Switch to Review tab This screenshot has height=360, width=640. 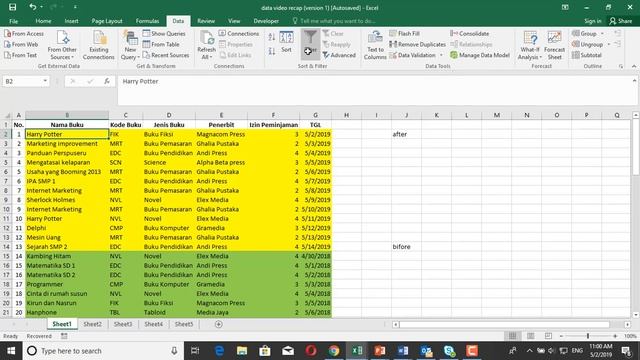click(x=206, y=21)
